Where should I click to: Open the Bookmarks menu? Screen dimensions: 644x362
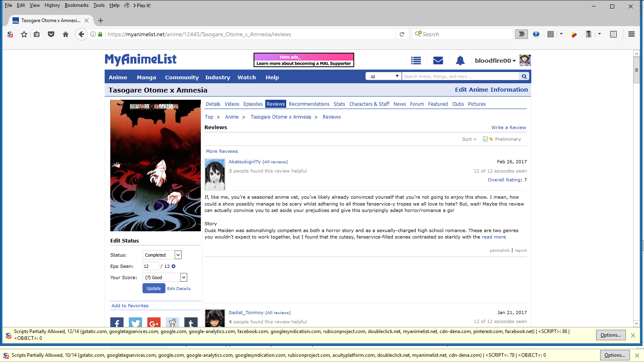(x=76, y=5)
